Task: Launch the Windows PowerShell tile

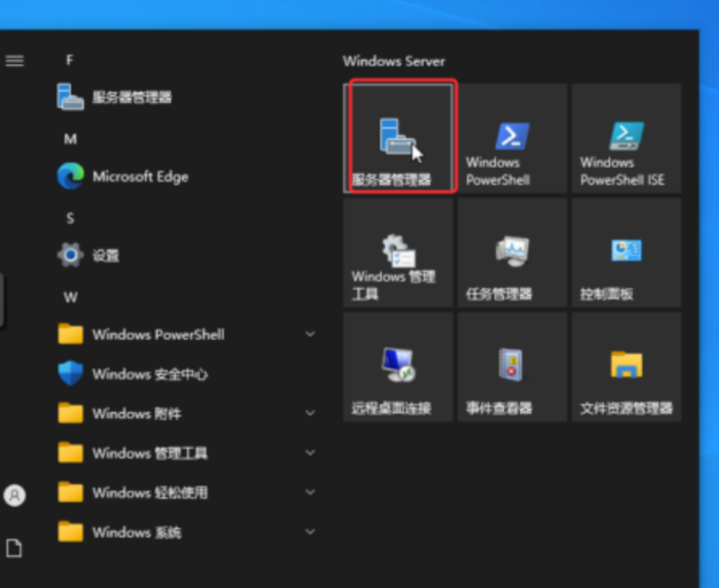Action: 512,138
